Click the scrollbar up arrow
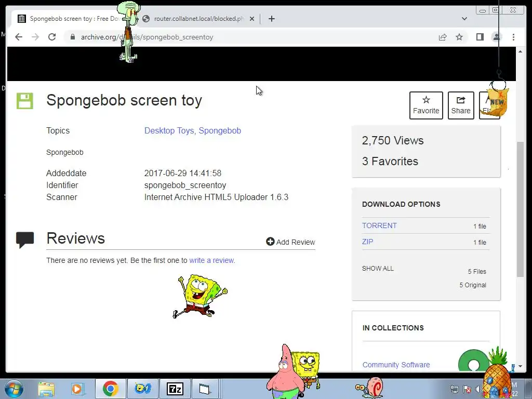This screenshot has width=532, height=399. [x=520, y=51]
